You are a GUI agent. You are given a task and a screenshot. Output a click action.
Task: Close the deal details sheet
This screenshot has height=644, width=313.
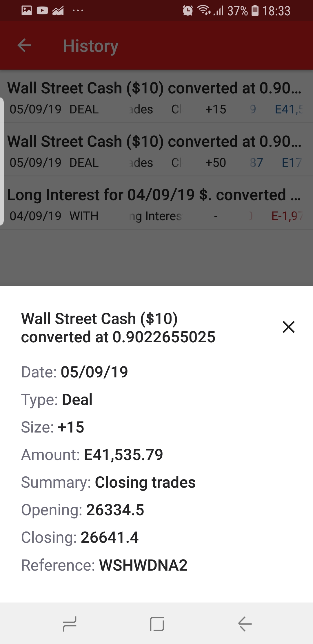point(288,327)
